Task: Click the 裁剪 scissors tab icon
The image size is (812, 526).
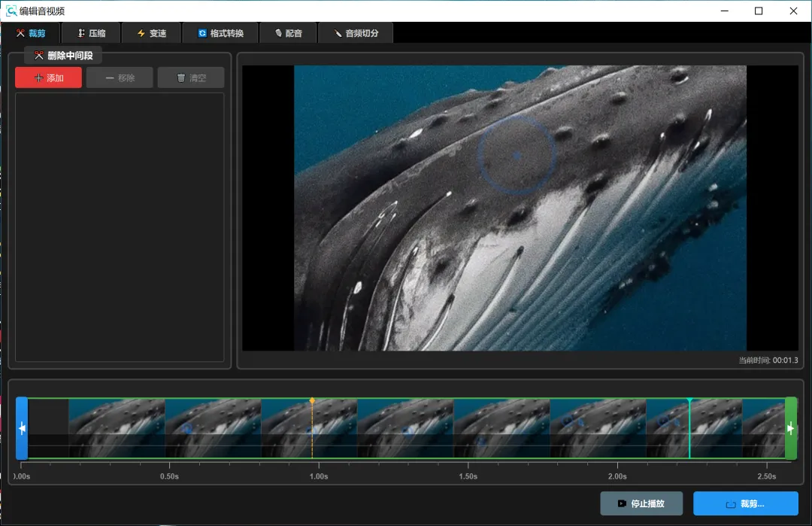Action: point(20,33)
